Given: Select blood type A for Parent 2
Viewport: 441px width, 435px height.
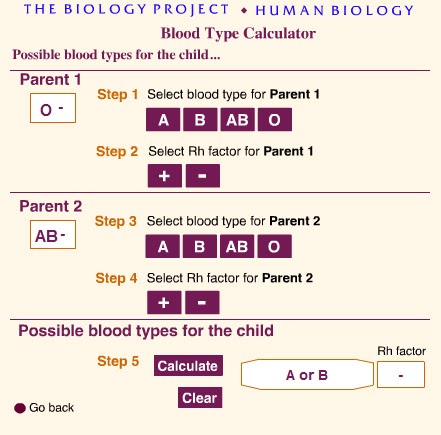Looking at the screenshot, I should pos(163,246).
